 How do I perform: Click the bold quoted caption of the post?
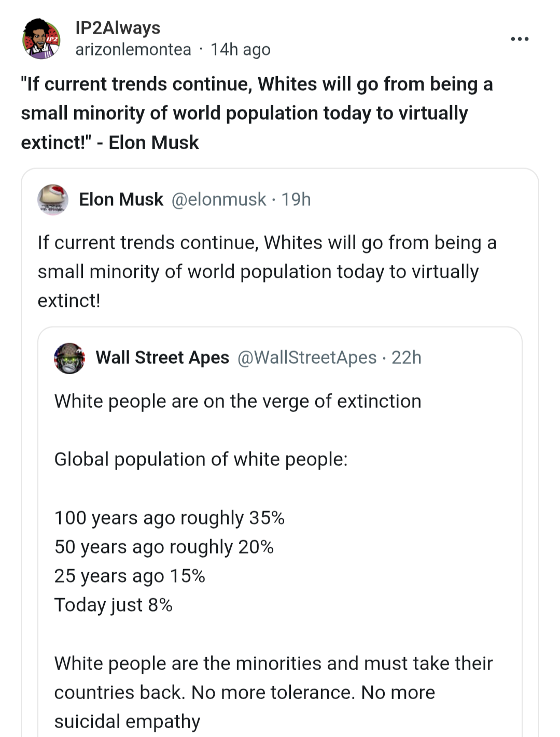tap(257, 113)
